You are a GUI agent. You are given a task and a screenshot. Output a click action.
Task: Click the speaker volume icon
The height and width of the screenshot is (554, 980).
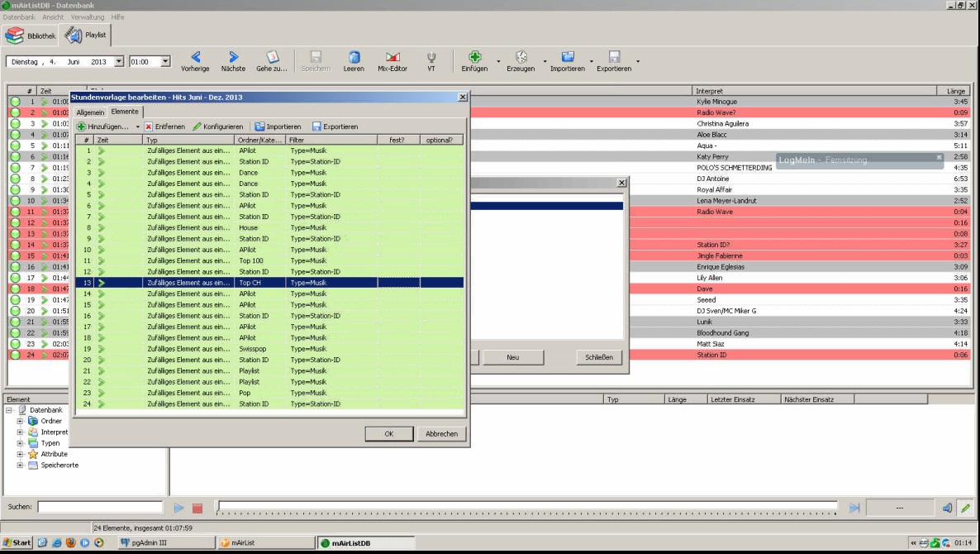[947, 508]
